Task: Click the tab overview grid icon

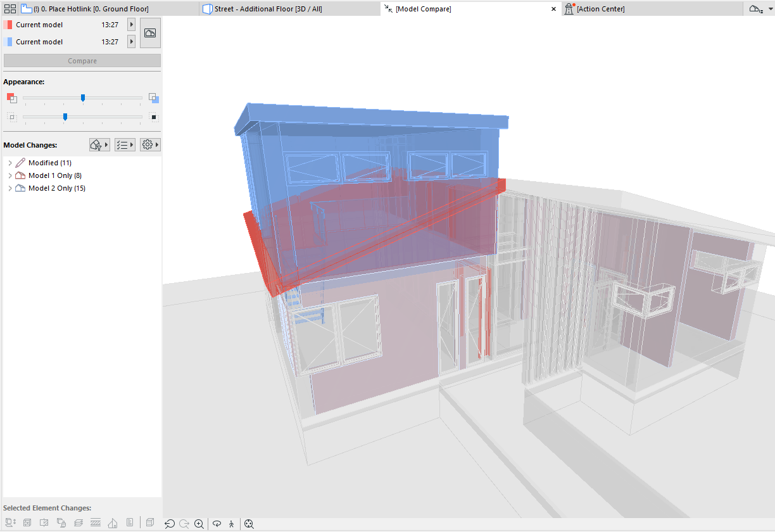Action: (10, 9)
